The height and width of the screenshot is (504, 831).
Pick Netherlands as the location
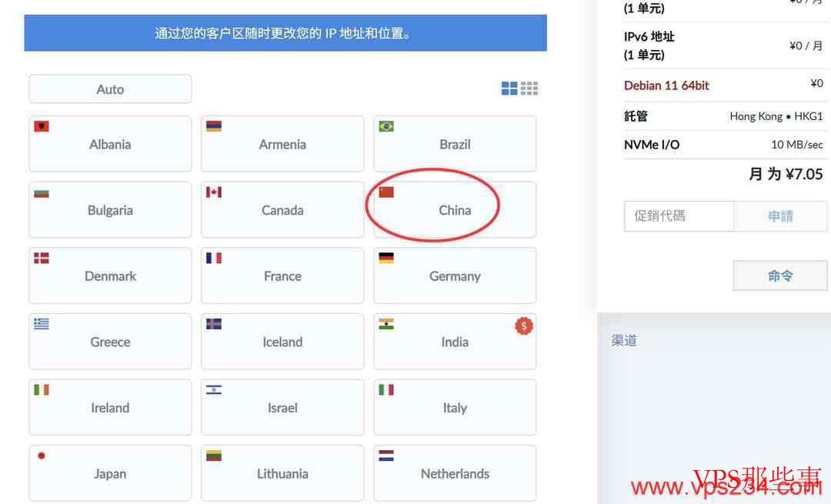coord(455,473)
